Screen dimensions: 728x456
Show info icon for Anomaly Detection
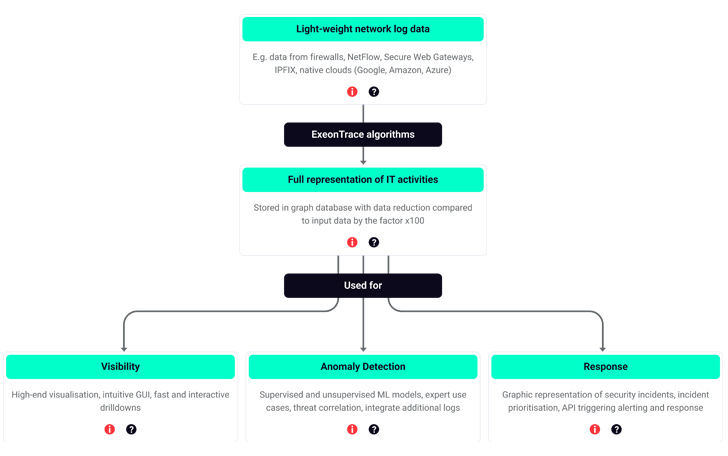[352, 429]
